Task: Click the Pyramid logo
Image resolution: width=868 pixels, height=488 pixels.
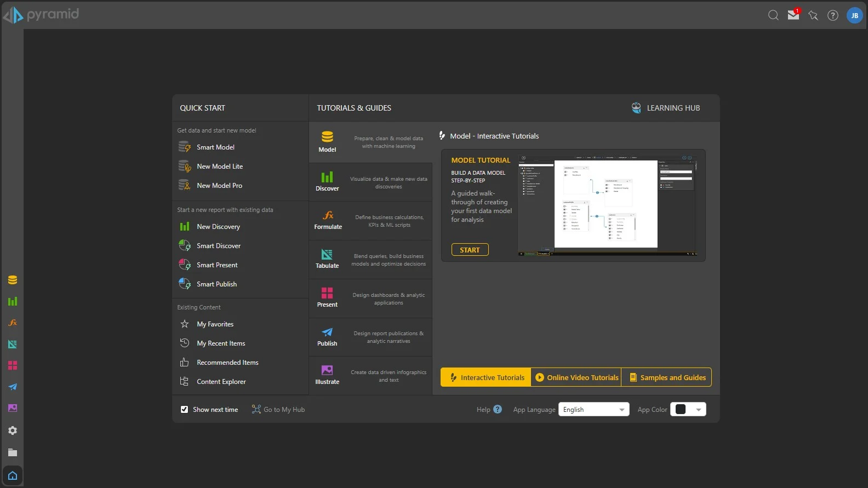Action: 41,14
